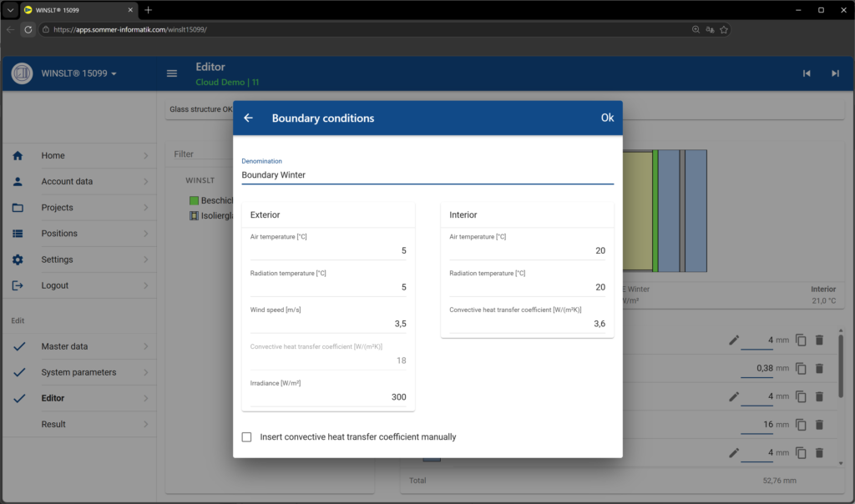Edit Interior convective heat transfer coefficient
This screenshot has height=504, width=855.
click(528, 324)
